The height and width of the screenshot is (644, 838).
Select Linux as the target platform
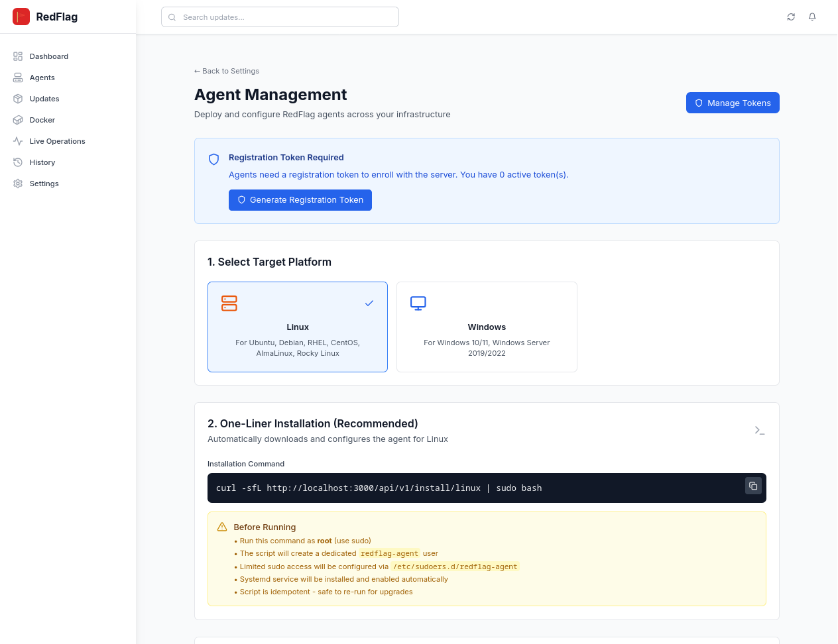pos(298,327)
